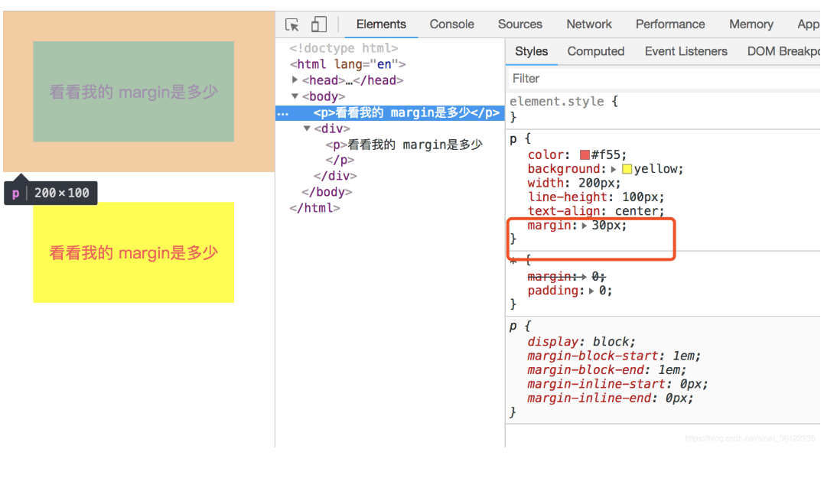837x504 pixels.
Task: Switch to the Sources tab
Action: [520, 24]
